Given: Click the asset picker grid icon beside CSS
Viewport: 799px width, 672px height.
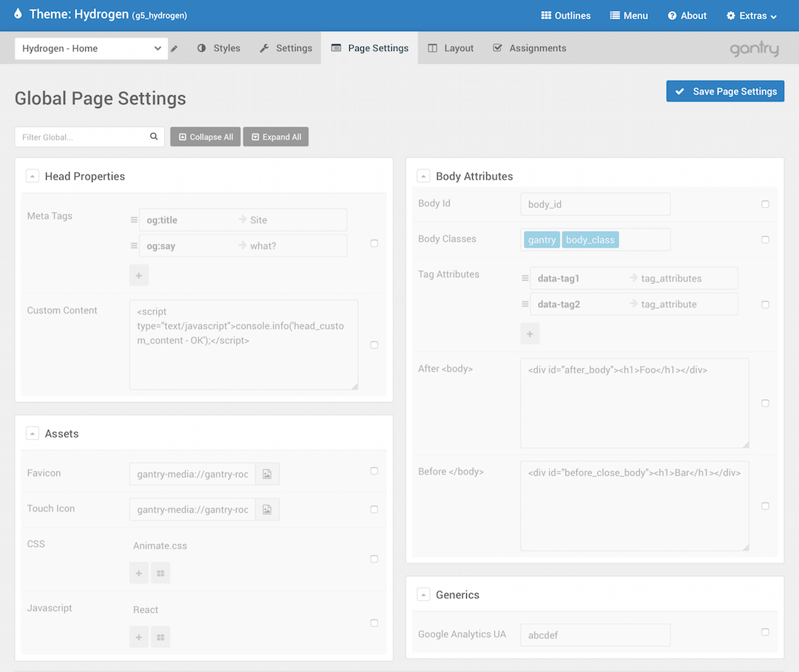Looking at the screenshot, I should [161, 573].
